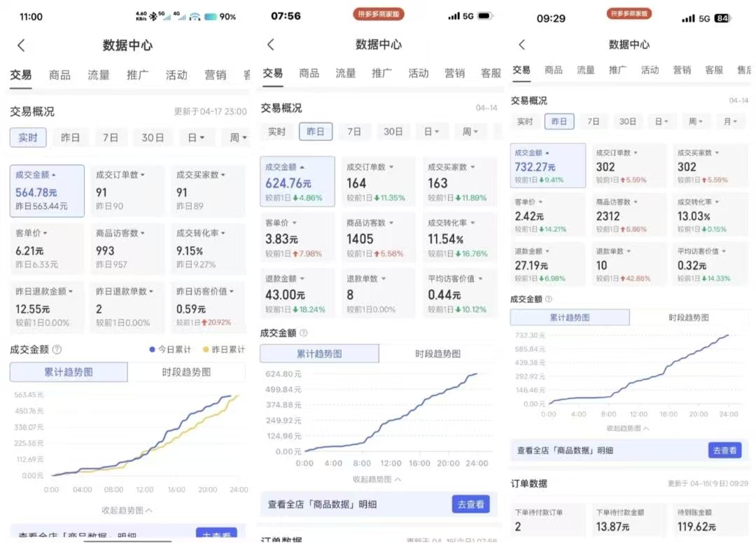Tap the 拼多多商家版 pill in the 09:29 status bar
This screenshot has width=756, height=543.
(629, 13)
